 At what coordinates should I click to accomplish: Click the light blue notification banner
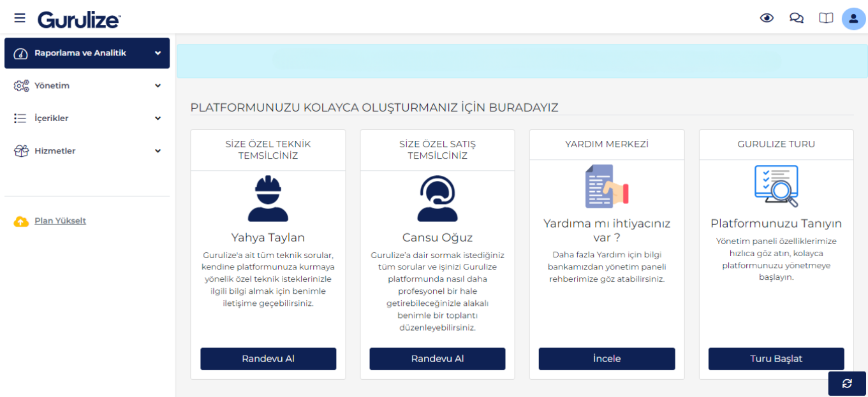pyautogui.click(x=522, y=61)
